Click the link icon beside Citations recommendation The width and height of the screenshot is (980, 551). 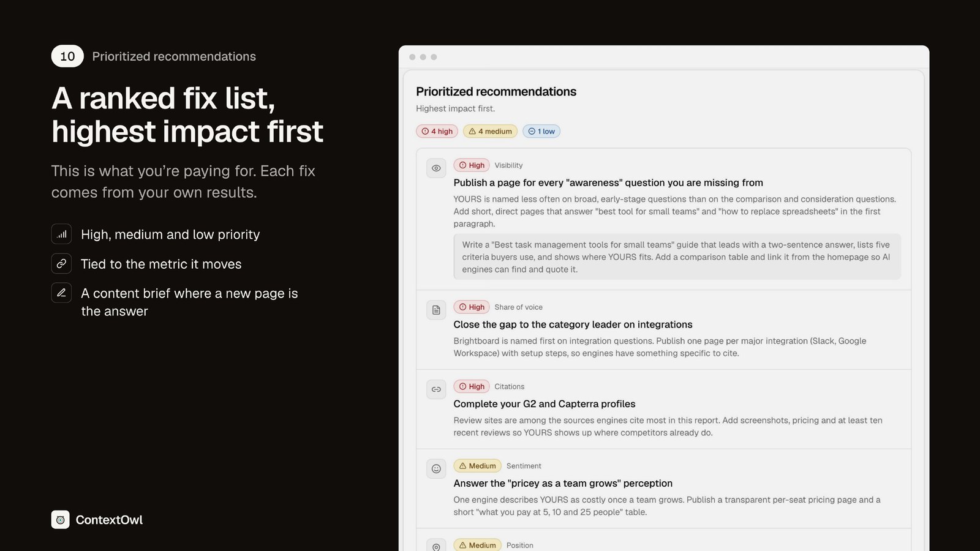click(436, 389)
